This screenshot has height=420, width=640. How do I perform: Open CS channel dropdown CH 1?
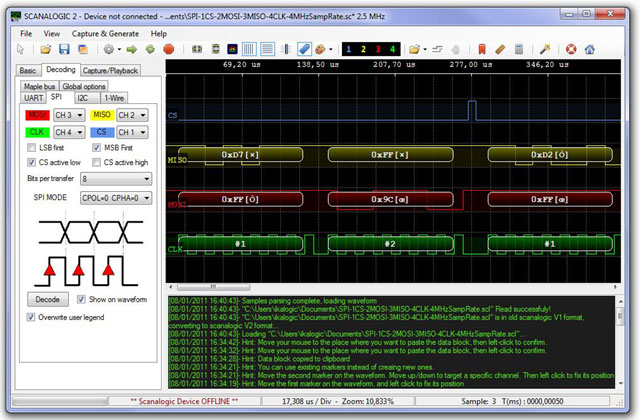132,132
